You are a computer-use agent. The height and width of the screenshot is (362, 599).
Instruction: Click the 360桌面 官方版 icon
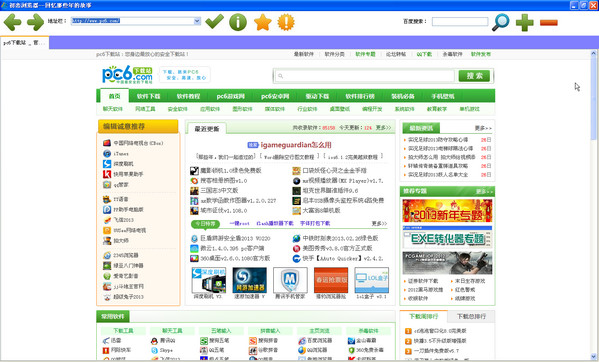tap(194, 259)
